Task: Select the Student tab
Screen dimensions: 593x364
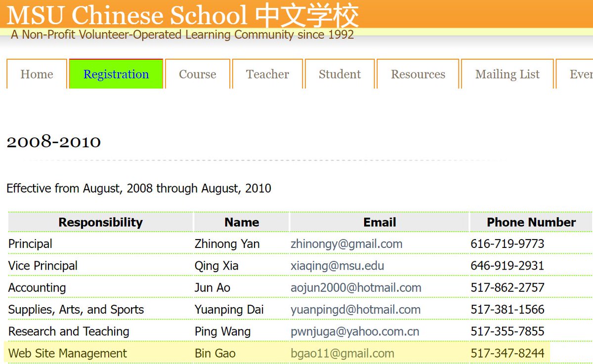Action: 339,74
